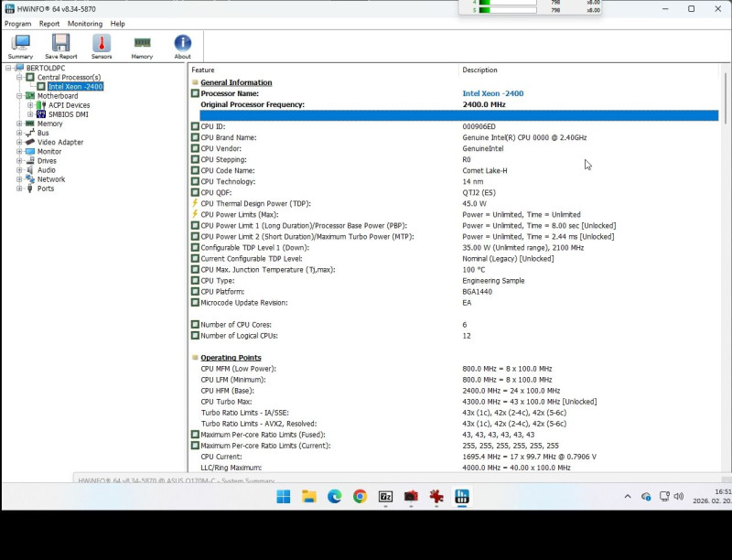This screenshot has height=560, width=732.
Task: Click the clock and date in taskbar
Action: pyautogui.click(x=714, y=496)
